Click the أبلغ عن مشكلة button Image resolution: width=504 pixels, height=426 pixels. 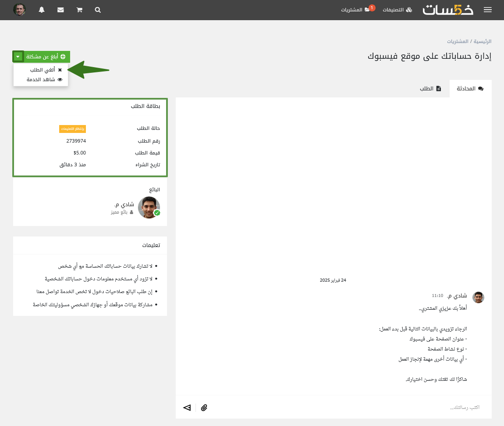tap(46, 57)
